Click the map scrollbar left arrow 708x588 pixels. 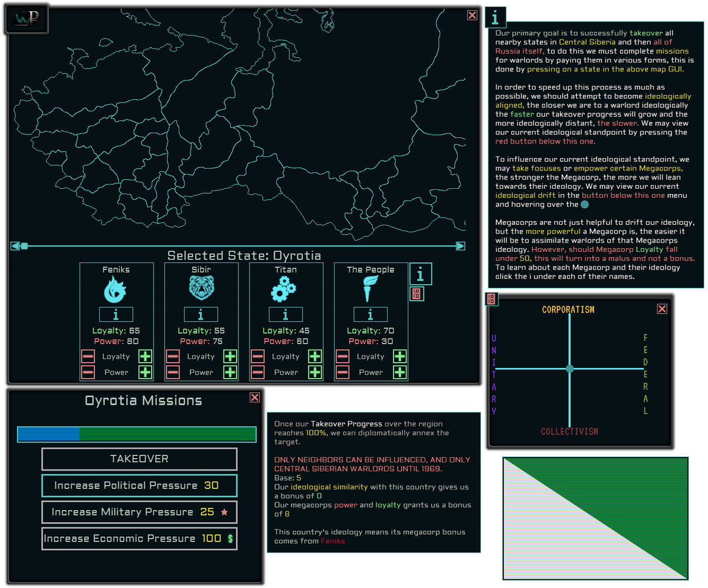point(15,246)
